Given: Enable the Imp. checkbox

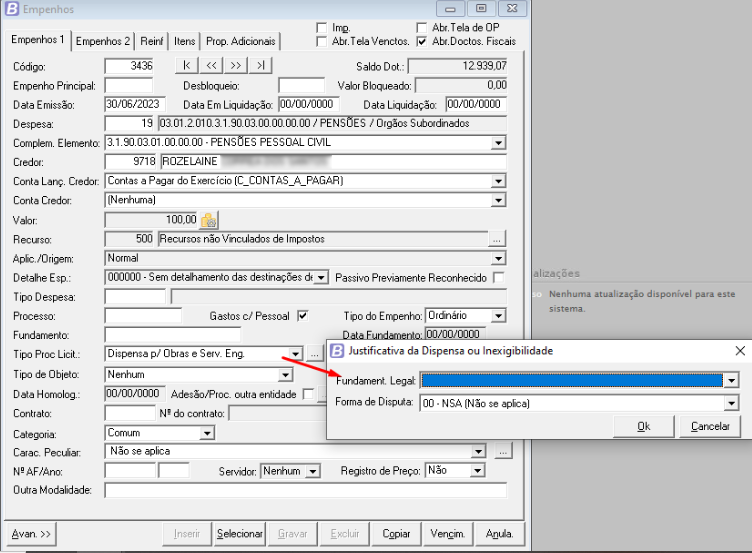Looking at the screenshot, I should [322, 28].
